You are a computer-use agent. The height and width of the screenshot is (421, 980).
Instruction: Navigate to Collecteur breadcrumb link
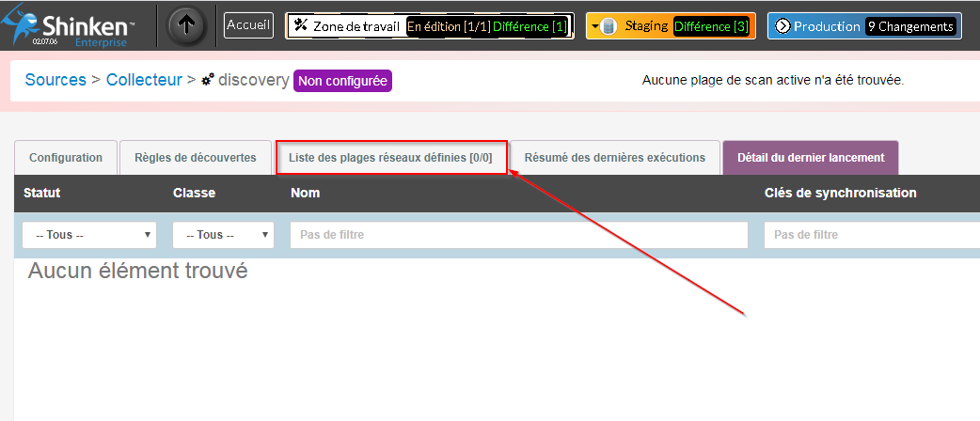pos(144,80)
